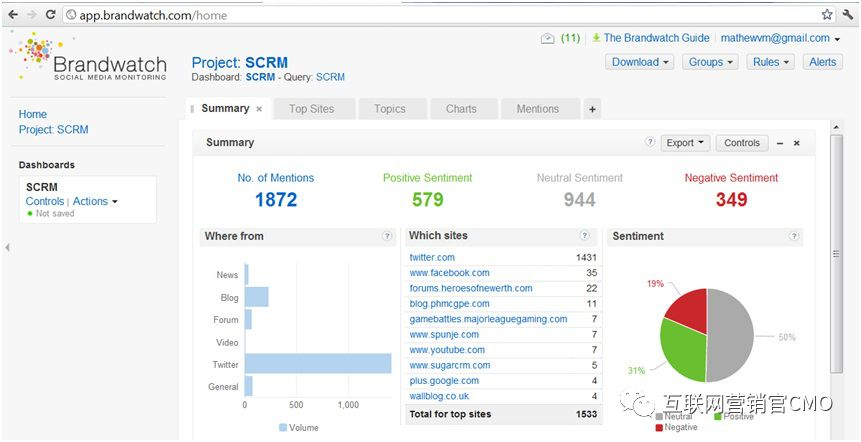The height and width of the screenshot is (442, 861).
Task: Open www.sugarcrm.com link
Action: tap(450, 365)
